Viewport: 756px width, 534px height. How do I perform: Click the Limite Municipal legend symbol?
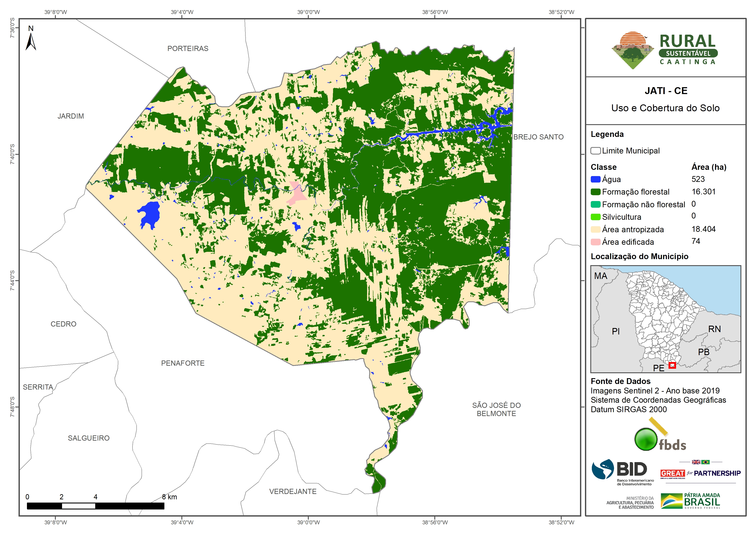point(595,151)
